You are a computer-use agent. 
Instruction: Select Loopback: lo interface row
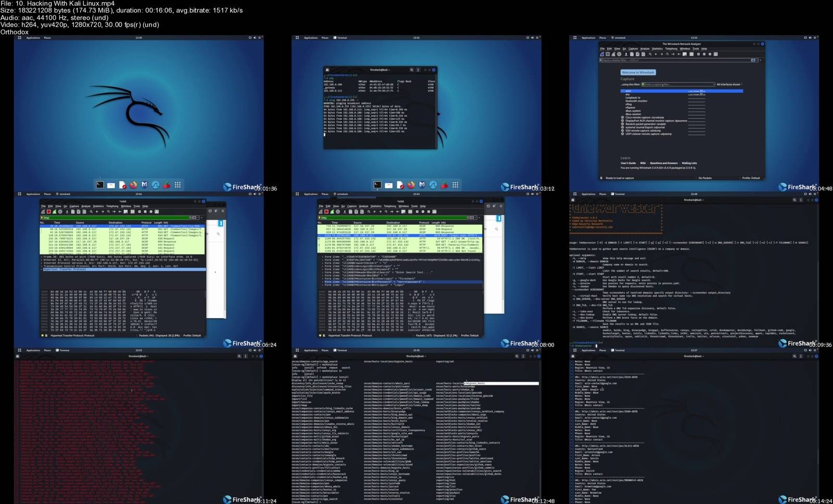[633, 97]
